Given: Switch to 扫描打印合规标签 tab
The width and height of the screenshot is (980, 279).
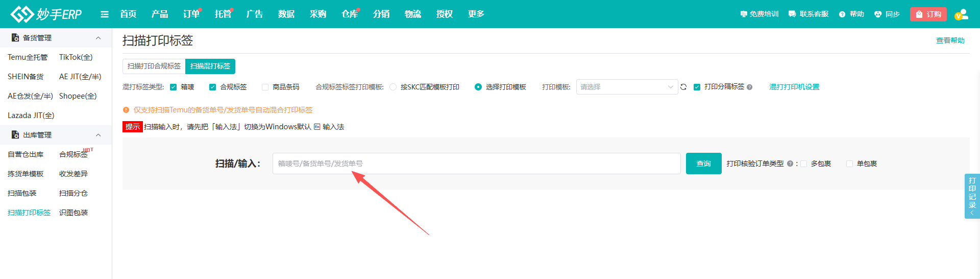Looking at the screenshot, I should pos(154,66).
